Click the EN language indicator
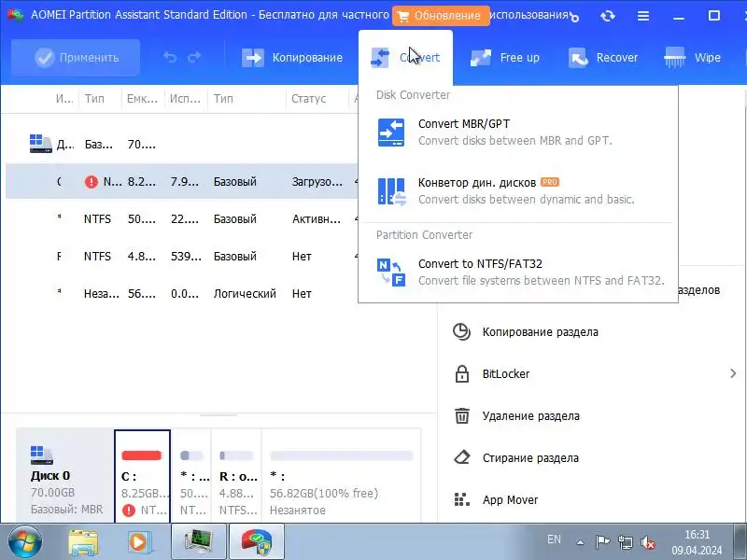 [554, 539]
